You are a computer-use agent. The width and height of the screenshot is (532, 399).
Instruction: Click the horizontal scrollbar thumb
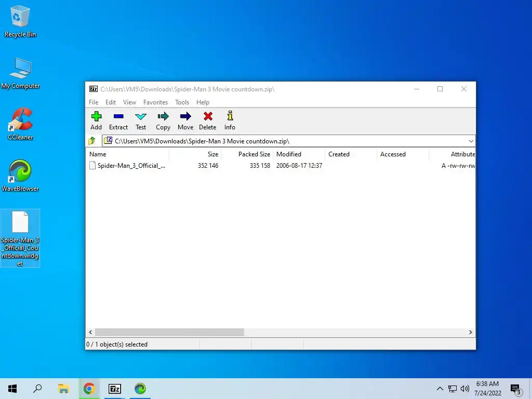click(x=169, y=332)
